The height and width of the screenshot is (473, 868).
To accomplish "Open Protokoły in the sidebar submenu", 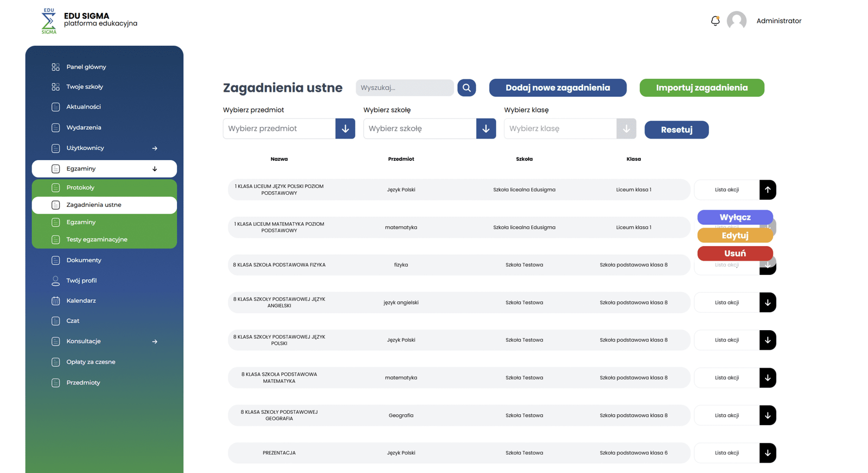I will [80, 187].
